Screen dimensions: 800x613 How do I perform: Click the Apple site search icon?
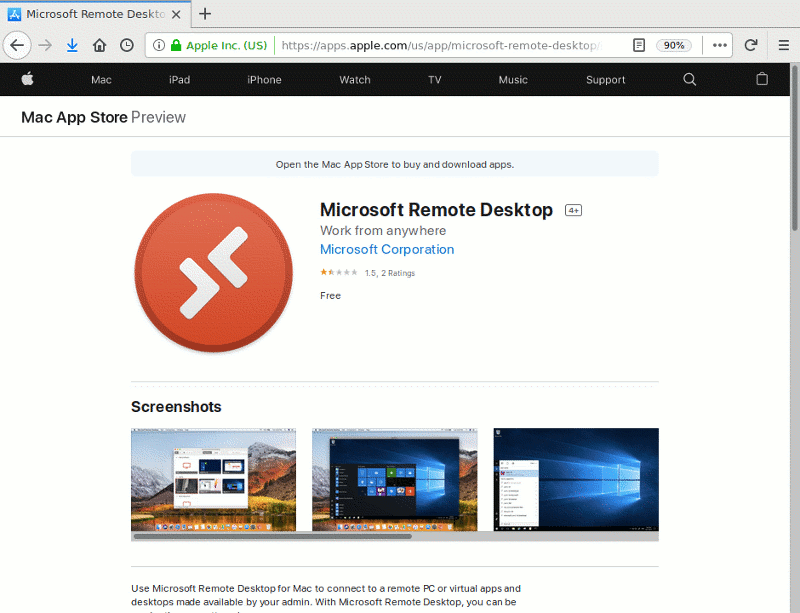[689, 79]
